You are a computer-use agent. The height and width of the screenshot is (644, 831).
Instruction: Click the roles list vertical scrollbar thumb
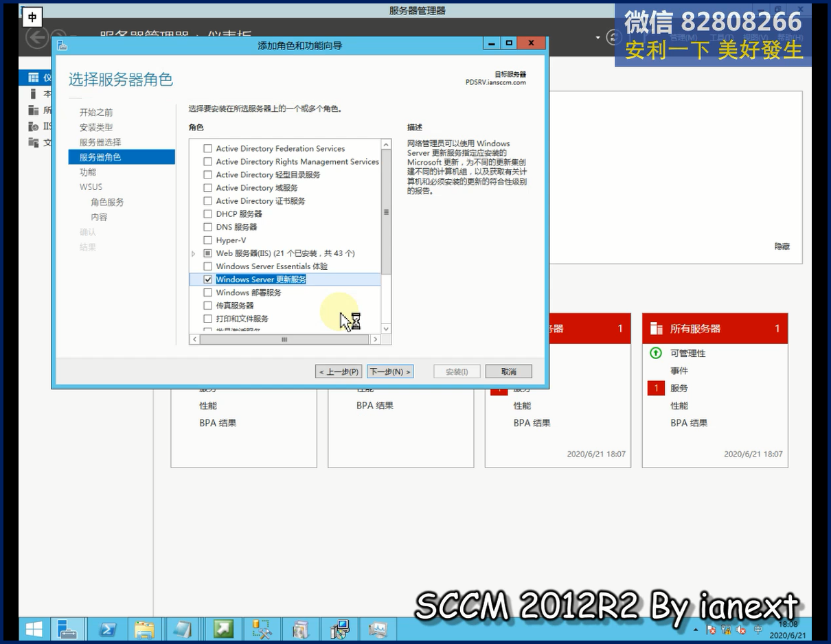tap(386, 212)
